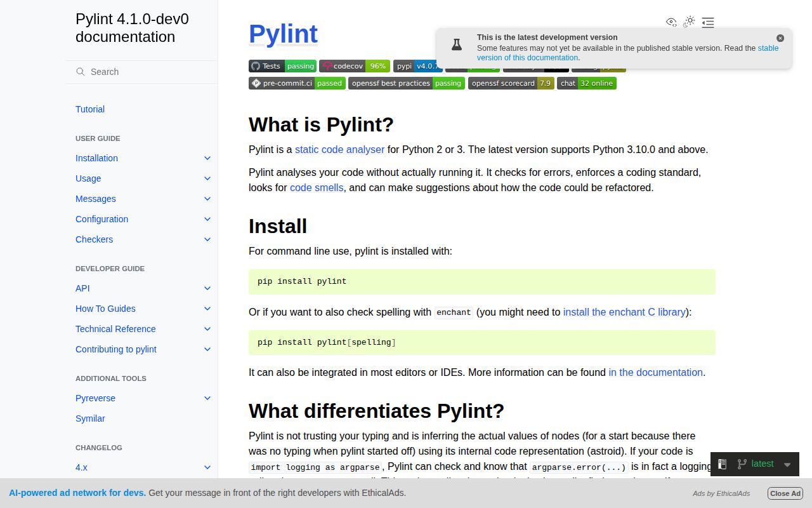Open the Tutorial page
Screen dimensions: 812x508
(x=90, y=109)
